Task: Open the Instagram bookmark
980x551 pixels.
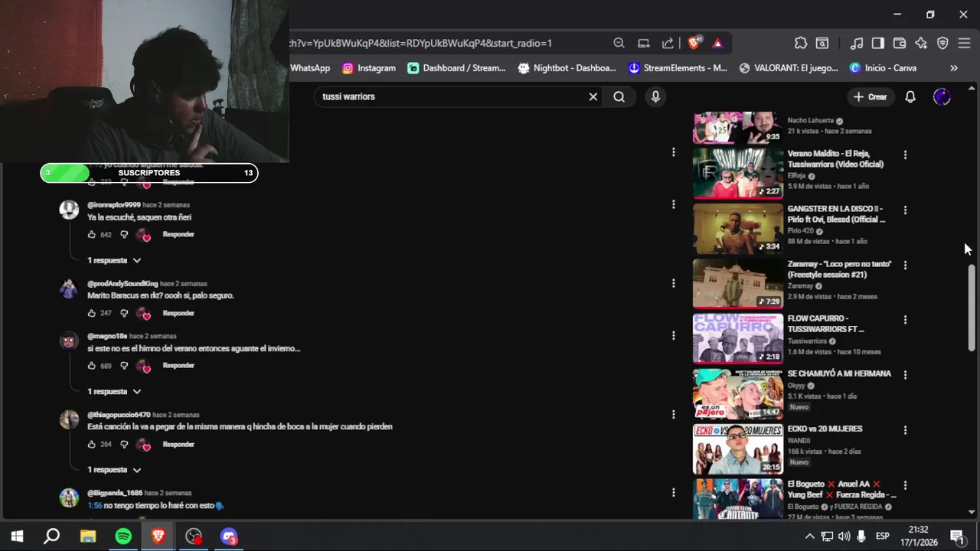Action: pos(369,68)
